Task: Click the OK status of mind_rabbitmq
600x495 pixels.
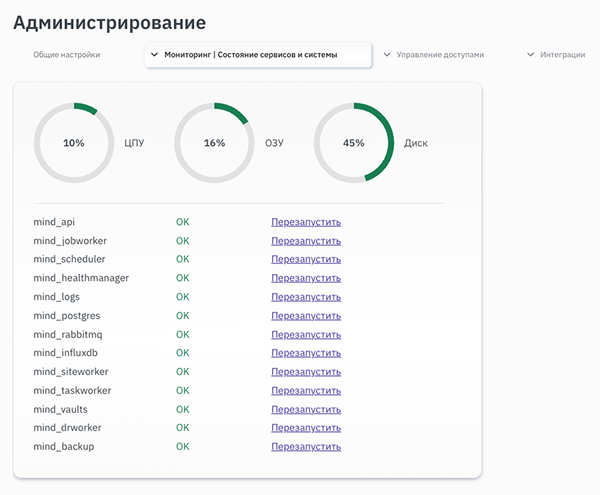Action: pos(183,334)
